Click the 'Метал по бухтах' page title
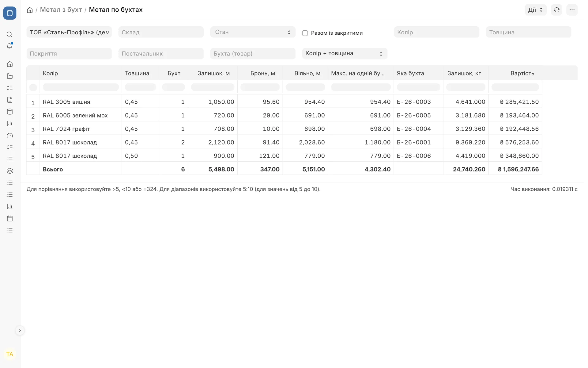 (x=116, y=10)
